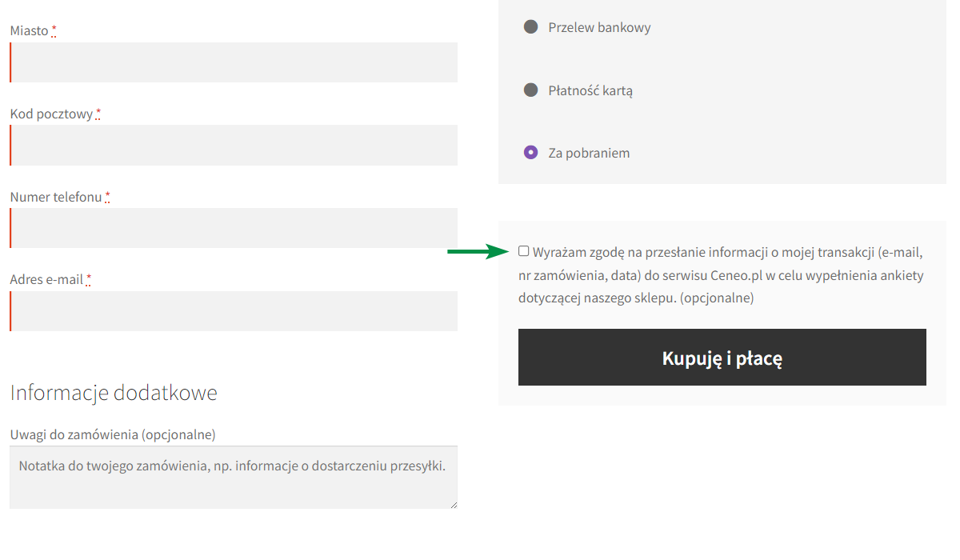Click the Informacje dodatkowe heading
Viewport: 960px width, 560px height.
(x=114, y=393)
